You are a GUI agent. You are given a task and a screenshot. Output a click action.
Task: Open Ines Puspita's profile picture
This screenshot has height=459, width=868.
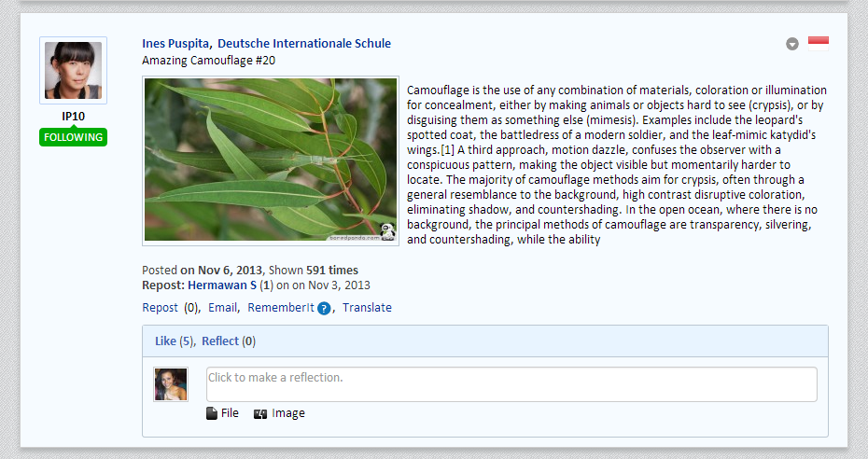click(73, 70)
